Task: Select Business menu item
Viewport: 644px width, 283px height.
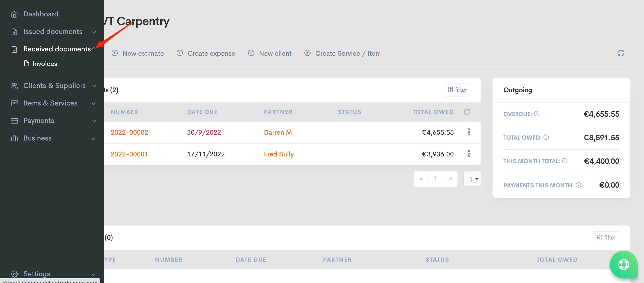Action: (37, 138)
